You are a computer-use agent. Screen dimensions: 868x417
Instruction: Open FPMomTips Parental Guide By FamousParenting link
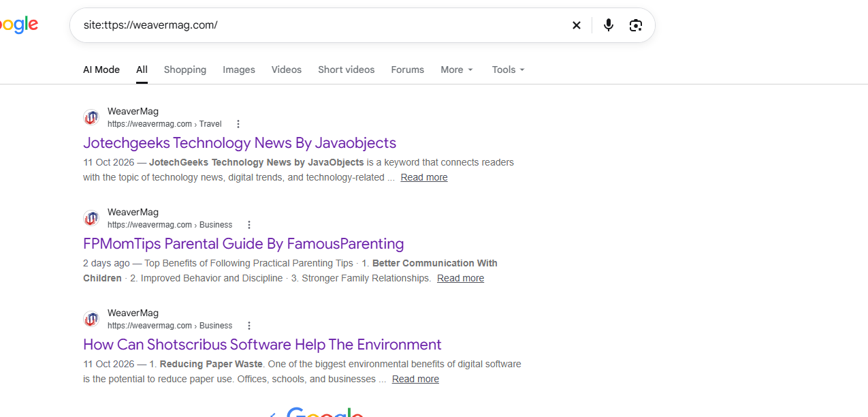point(244,244)
